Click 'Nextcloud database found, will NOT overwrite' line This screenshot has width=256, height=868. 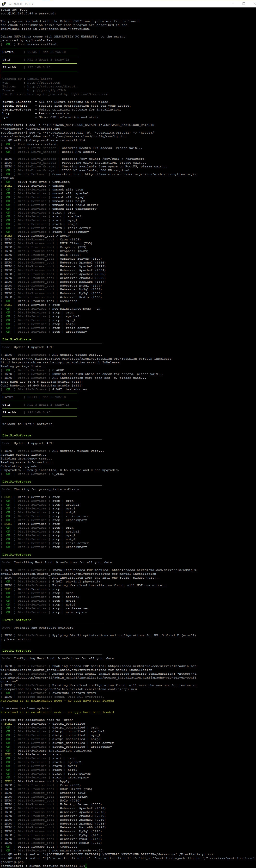click(x=52, y=697)
